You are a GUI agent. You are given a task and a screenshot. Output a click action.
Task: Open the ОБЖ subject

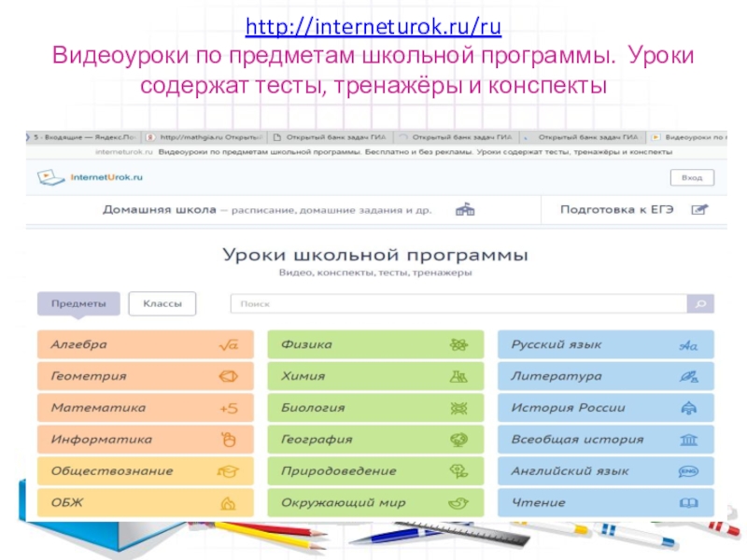pos(146,502)
